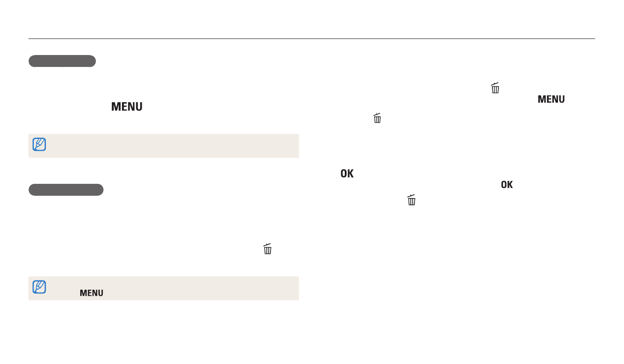Select the longer gray section heading pill
The image size is (624, 364).
pos(66,190)
